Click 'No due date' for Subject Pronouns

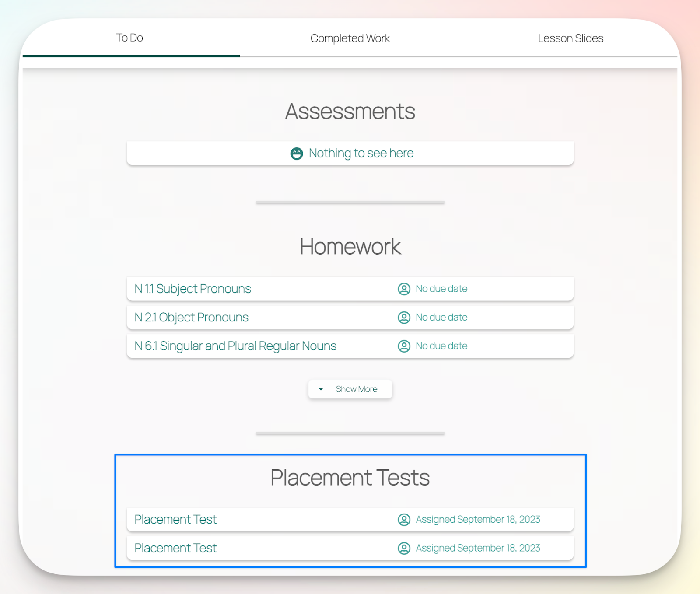tap(441, 289)
